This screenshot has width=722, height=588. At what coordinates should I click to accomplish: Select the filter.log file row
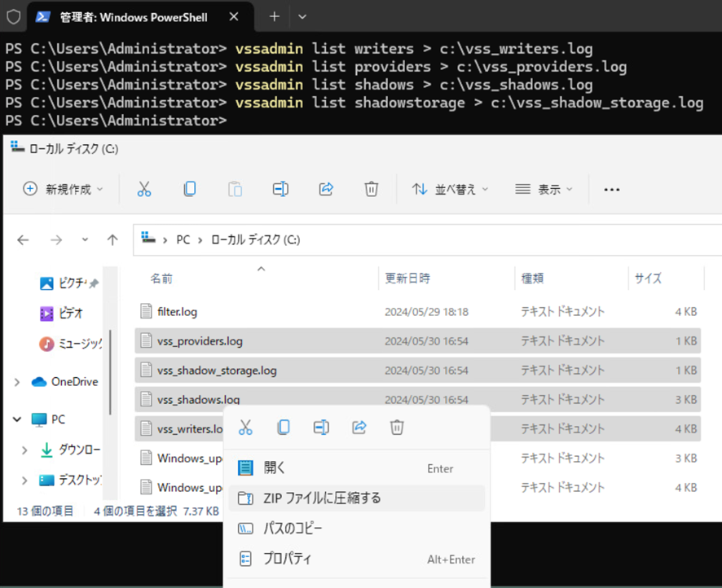tap(418, 311)
